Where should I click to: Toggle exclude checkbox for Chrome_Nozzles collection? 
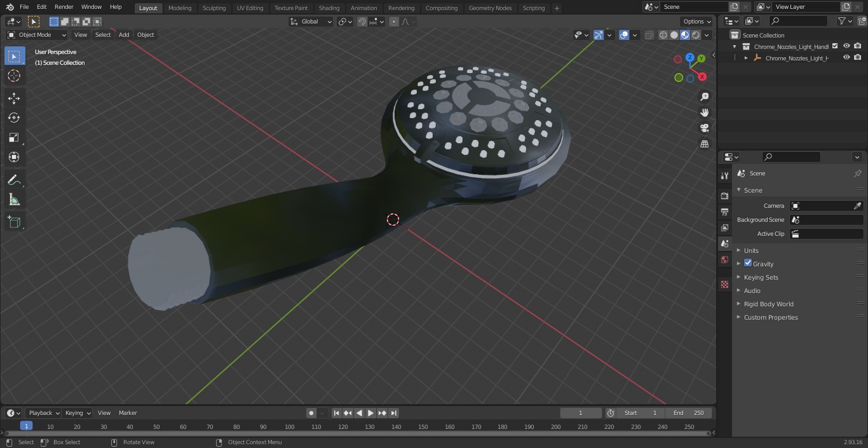(x=835, y=46)
